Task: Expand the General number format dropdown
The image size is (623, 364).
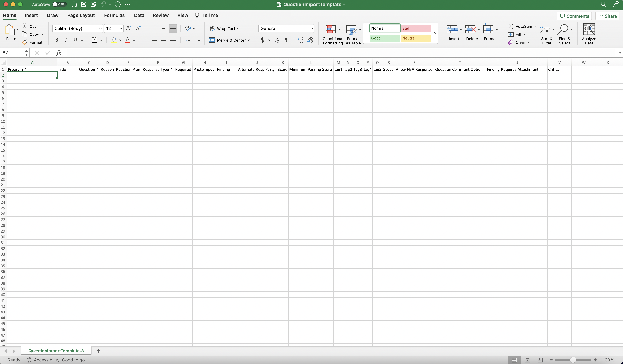Action: [311, 28]
